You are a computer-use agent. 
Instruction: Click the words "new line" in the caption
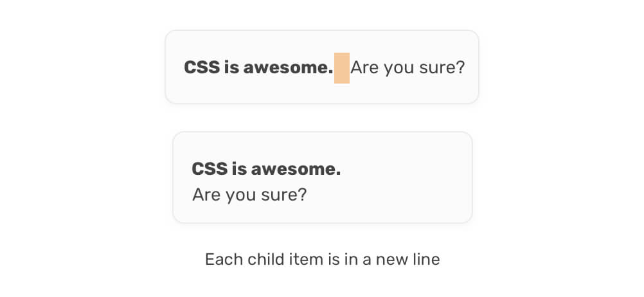(x=409, y=260)
